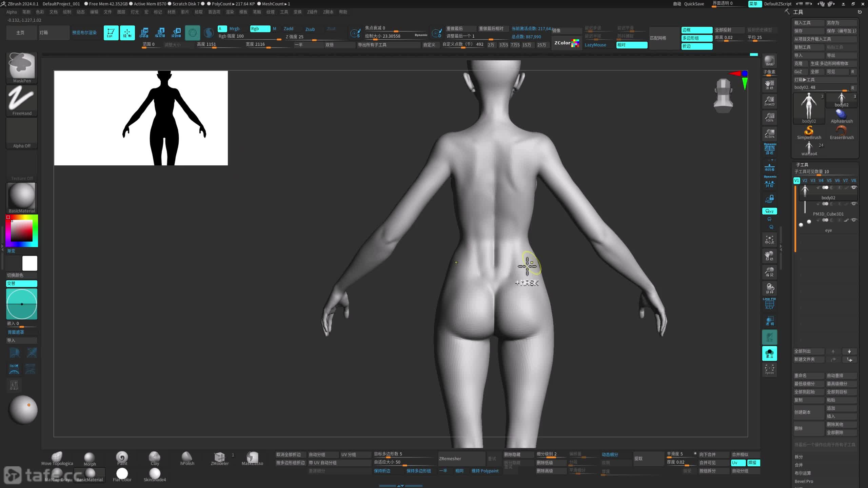Open the Z插件 menu

[x=312, y=12]
